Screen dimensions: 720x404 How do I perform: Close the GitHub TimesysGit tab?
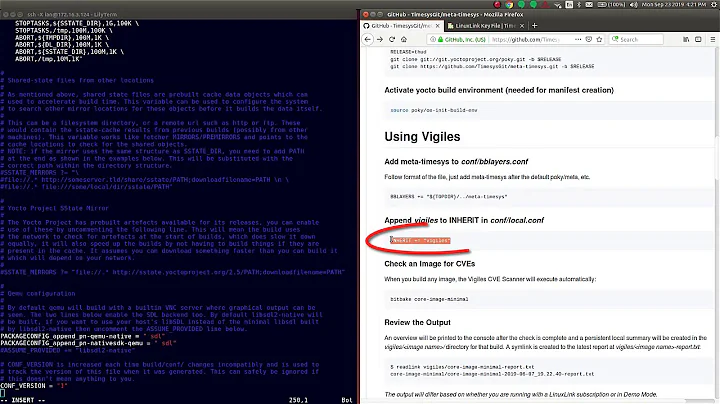(x=438, y=26)
